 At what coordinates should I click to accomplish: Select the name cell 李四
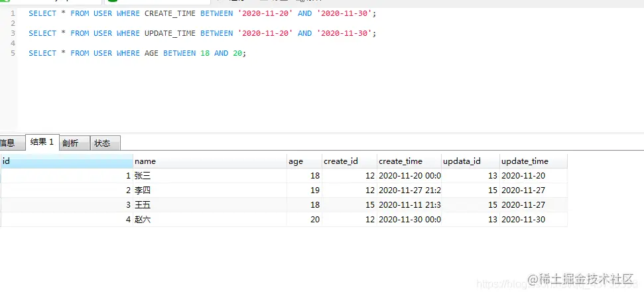(x=210, y=190)
